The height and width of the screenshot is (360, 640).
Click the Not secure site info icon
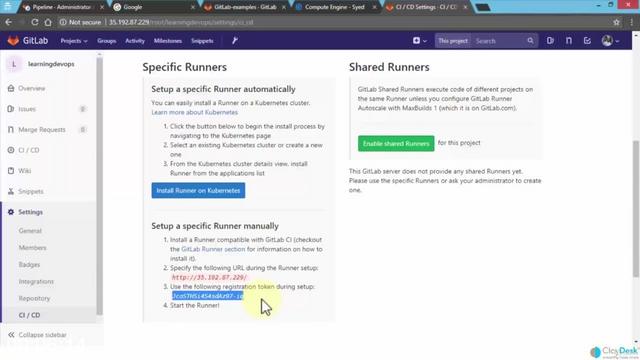click(63, 22)
